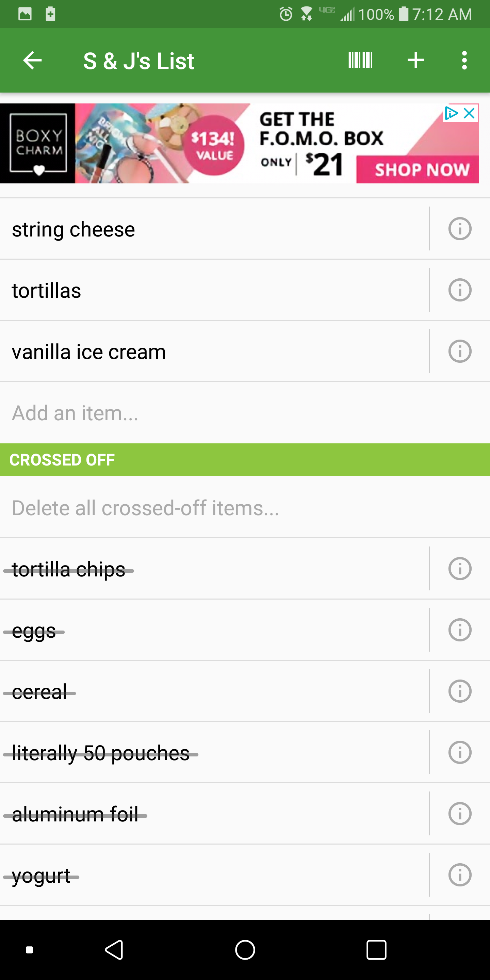Open the three-dot overflow menu
490x980 pixels.
[x=464, y=61]
